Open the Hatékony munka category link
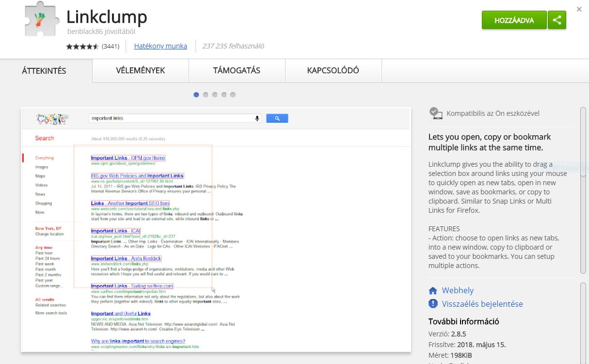Image resolution: width=589 pixels, height=364 pixels. (160, 46)
